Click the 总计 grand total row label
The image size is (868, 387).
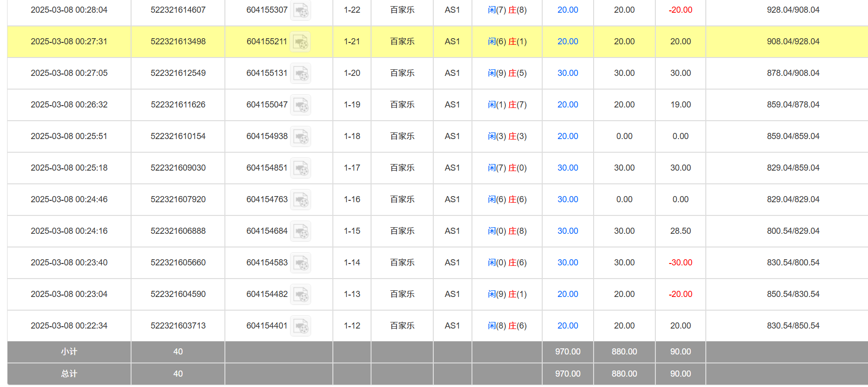click(x=69, y=374)
